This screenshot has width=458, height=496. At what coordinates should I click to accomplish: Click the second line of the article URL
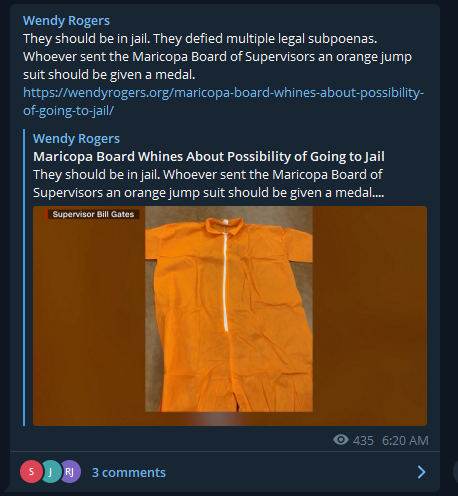(68, 110)
